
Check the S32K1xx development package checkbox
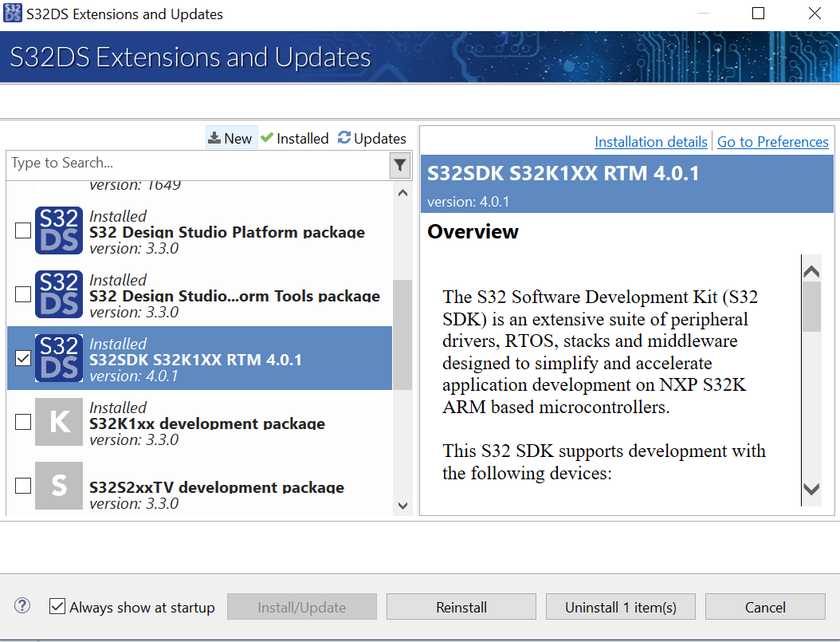tap(24, 421)
